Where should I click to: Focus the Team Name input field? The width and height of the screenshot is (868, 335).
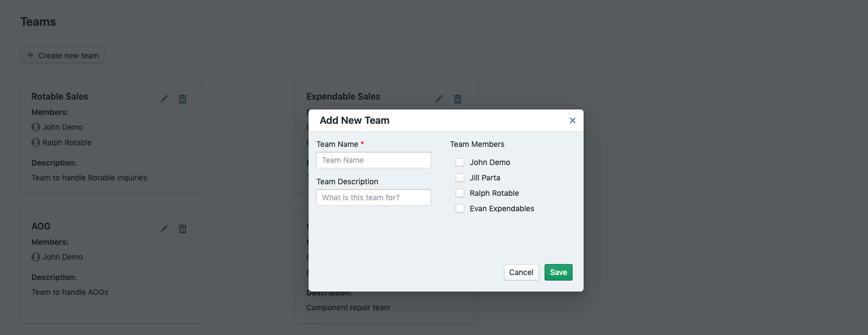(x=373, y=160)
